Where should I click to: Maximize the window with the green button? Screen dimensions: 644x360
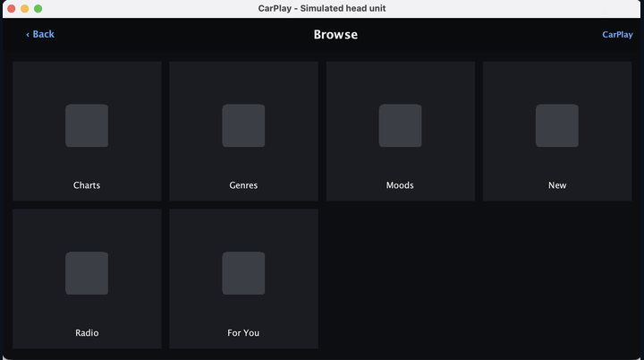tap(38, 9)
